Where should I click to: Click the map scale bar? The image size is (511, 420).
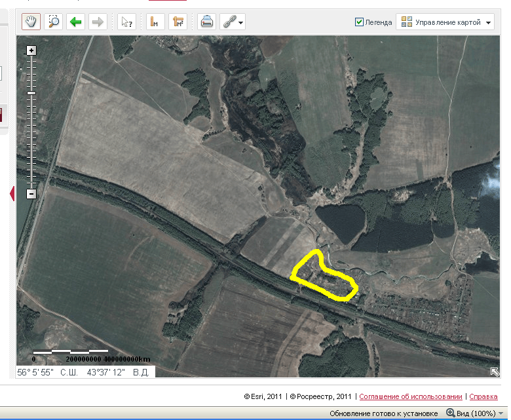(71, 352)
